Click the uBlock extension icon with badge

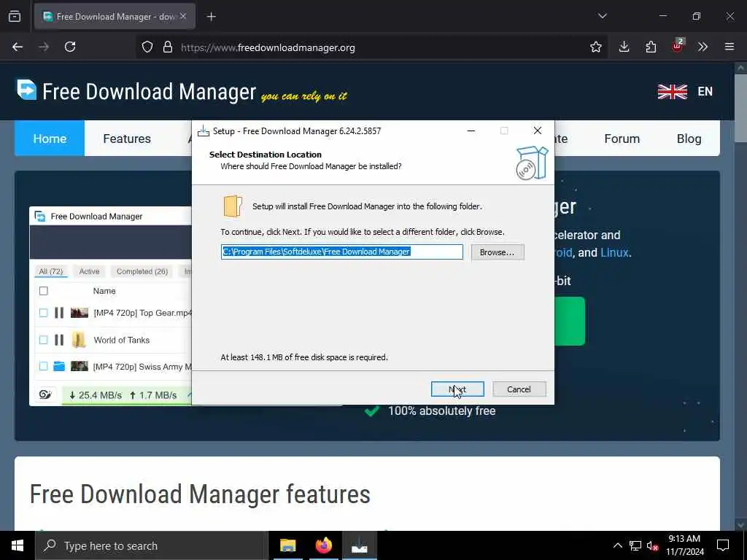click(677, 46)
